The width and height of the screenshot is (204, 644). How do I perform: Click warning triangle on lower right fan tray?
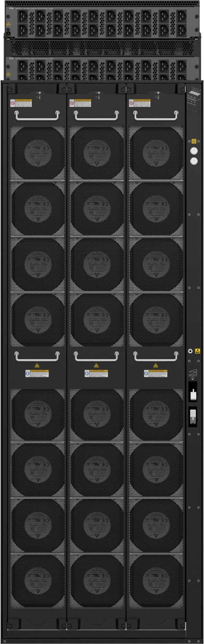(156, 365)
